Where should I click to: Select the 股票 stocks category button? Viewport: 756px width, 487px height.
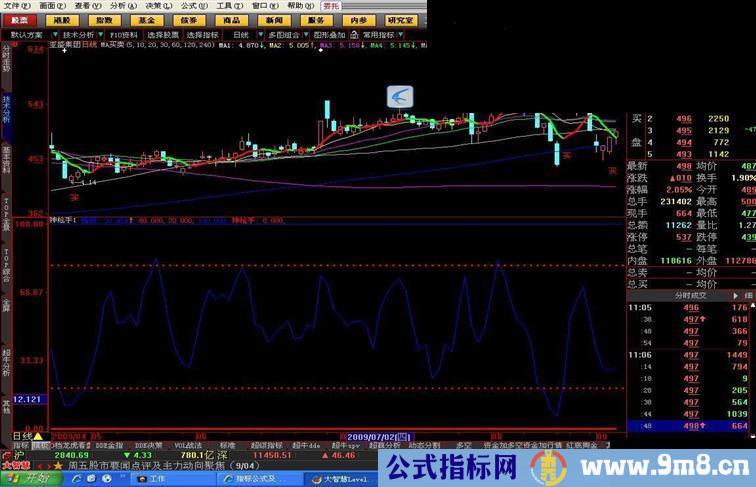click(x=20, y=19)
